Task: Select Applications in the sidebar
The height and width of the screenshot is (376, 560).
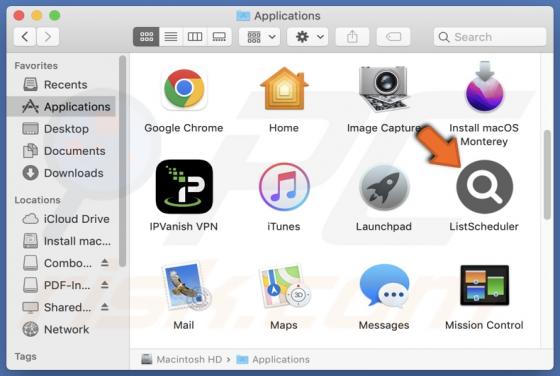Action: pyautogui.click(x=61, y=106)
